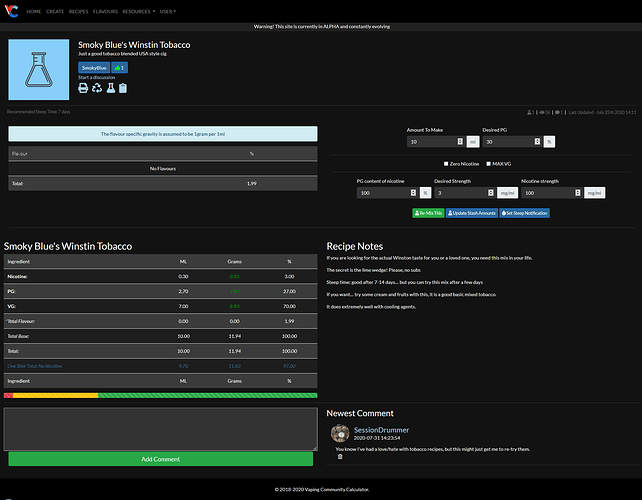This screenshot has height=500, width=642.
Task: Click the VG row label in table
Action: [11, 306]
